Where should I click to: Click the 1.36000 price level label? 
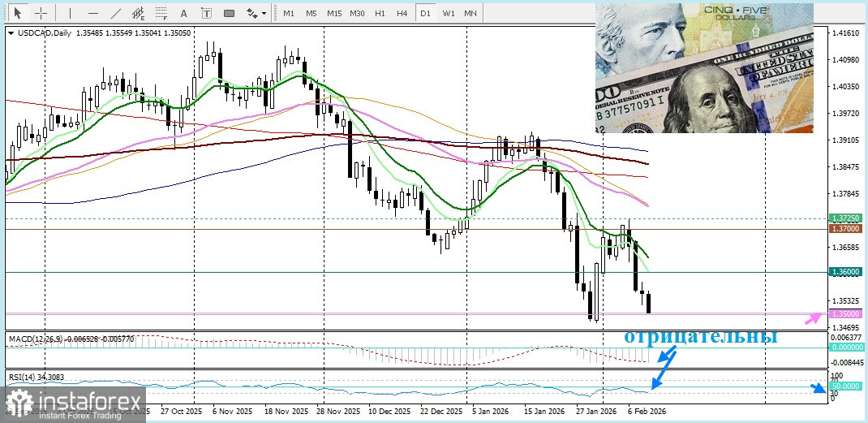pos(844,272)
